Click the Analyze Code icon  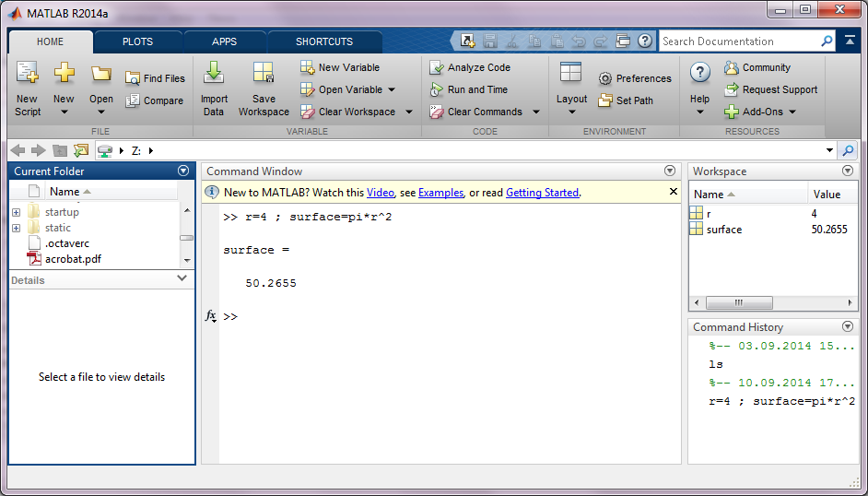click(x=437, y=67)
